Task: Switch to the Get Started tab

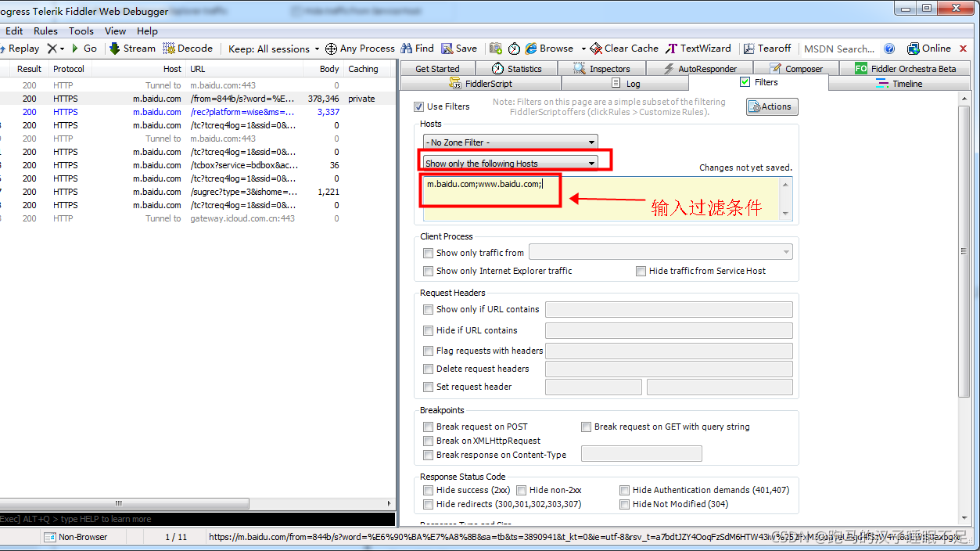Action: click(437, 69)
